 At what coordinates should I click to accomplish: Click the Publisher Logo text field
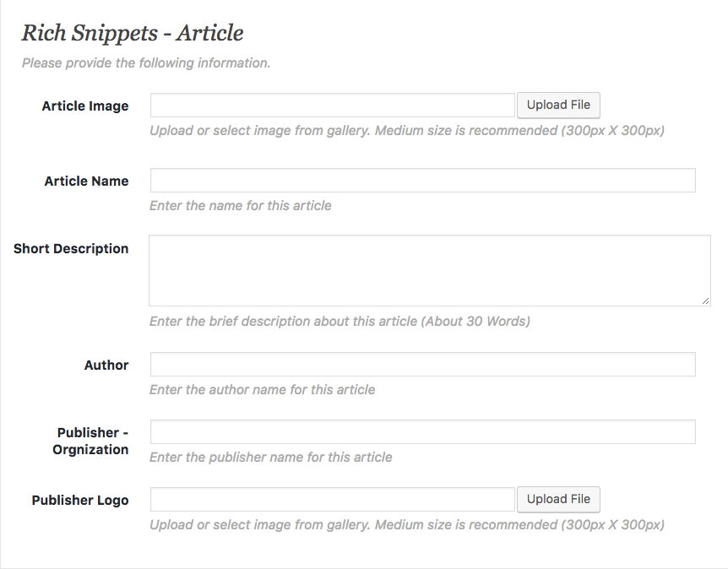[x=332, y=499]
